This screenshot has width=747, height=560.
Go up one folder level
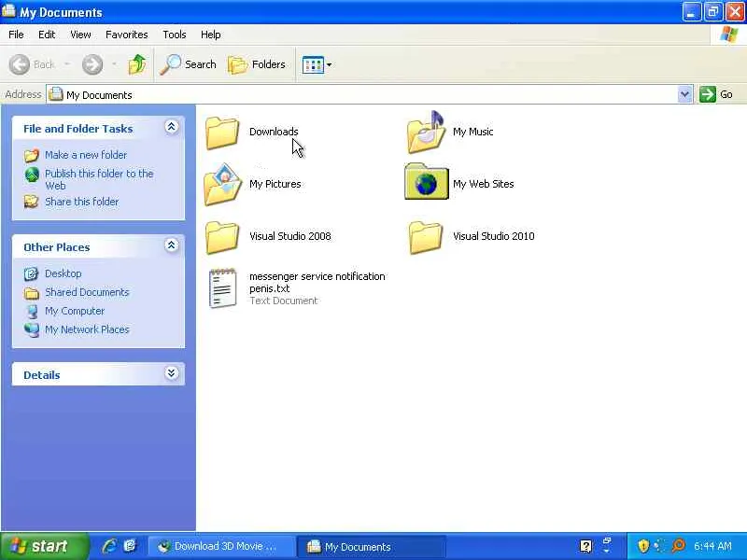pos(137,64)
